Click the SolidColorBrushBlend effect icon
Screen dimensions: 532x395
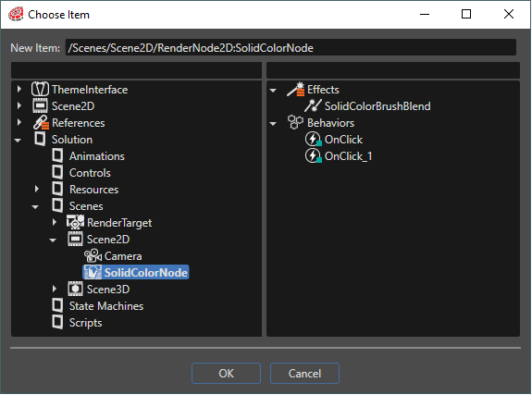313,106
